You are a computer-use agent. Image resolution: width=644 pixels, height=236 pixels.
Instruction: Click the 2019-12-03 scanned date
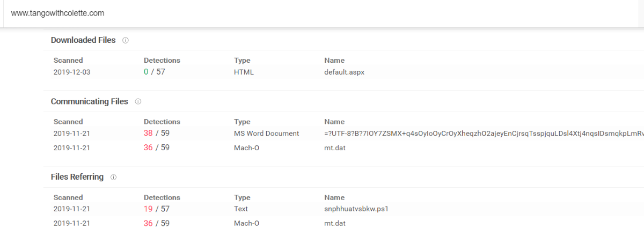[71, 72]
